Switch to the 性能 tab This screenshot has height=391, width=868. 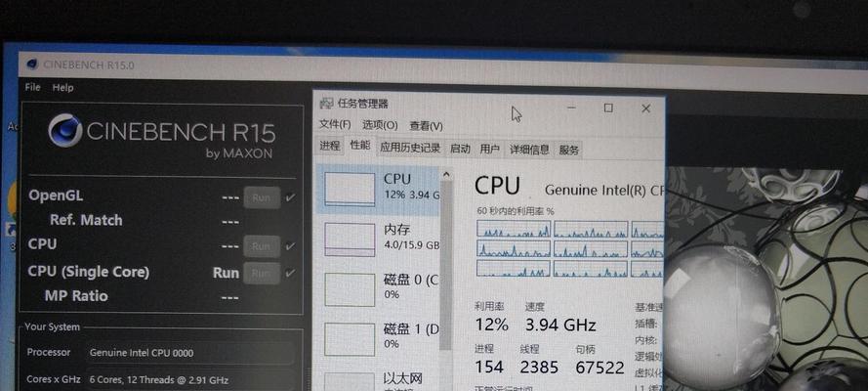(x=360, y=146)
